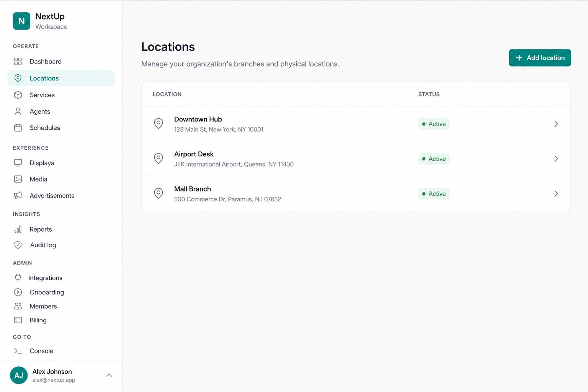Open Downtown Hub row chevron

click(556, 124)
